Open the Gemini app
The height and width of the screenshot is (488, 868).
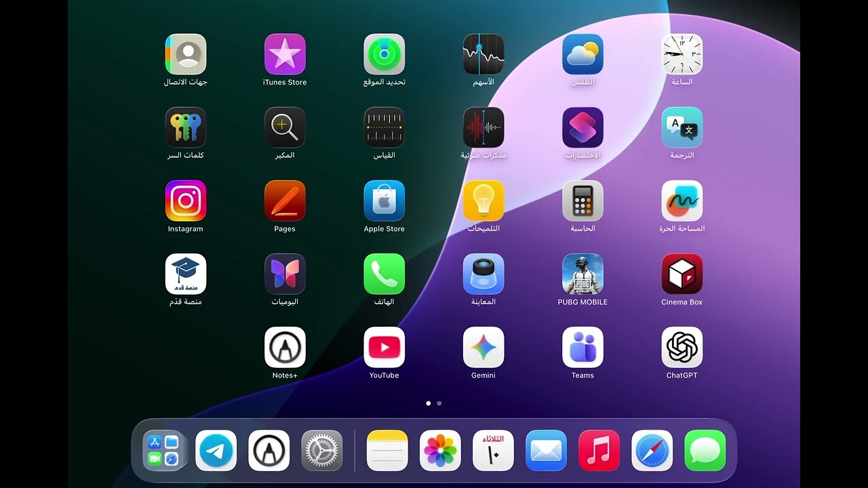(x=484, y=347)
